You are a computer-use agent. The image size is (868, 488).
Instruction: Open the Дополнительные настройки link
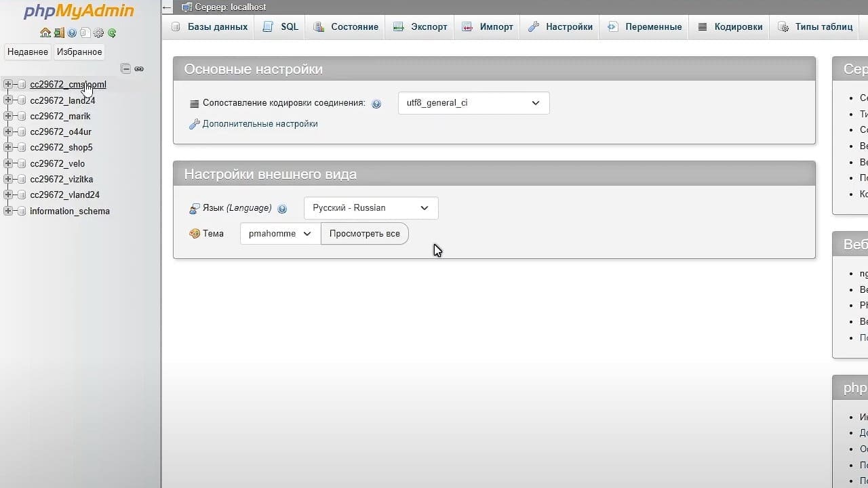click(x=260, y=124)
